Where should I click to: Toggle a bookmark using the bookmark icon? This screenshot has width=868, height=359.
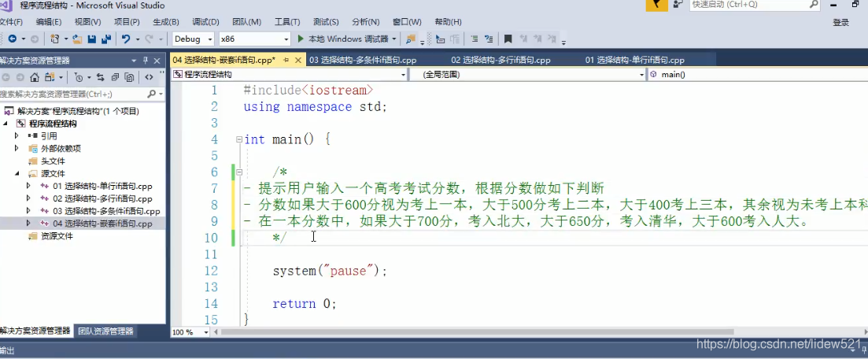coord(508,39)
